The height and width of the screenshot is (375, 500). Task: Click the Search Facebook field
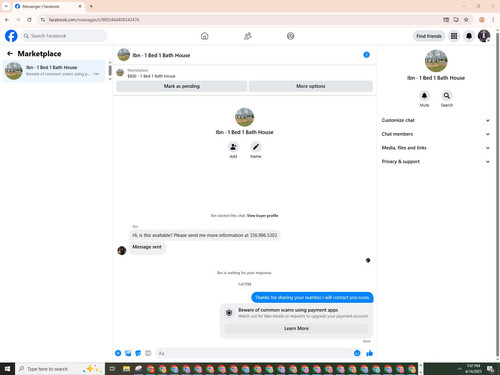pos(64,36)
